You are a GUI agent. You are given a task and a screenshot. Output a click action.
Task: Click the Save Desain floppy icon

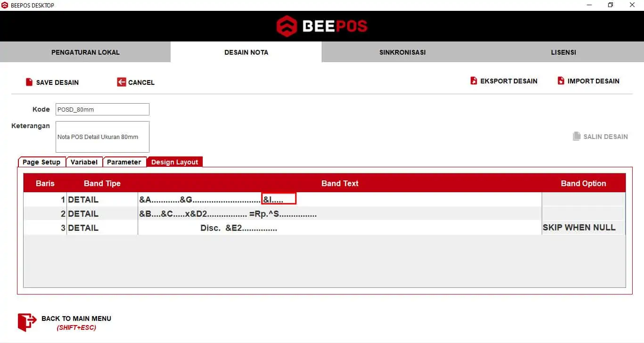29,82
